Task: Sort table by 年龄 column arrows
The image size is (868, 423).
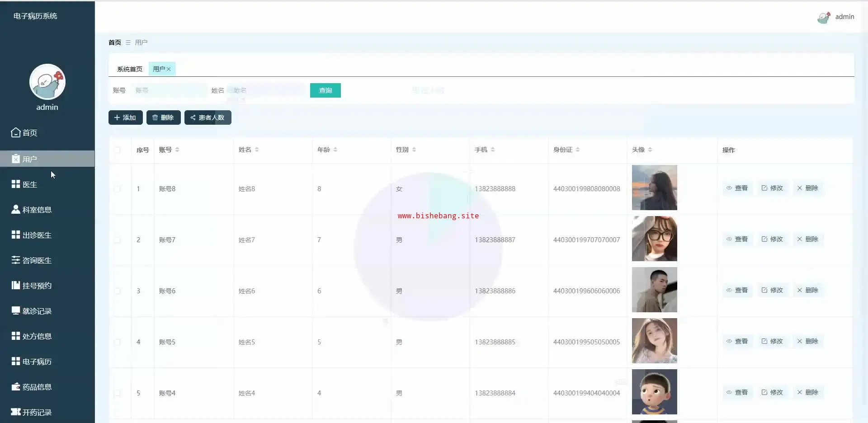Action: click(x=335, y=150)
